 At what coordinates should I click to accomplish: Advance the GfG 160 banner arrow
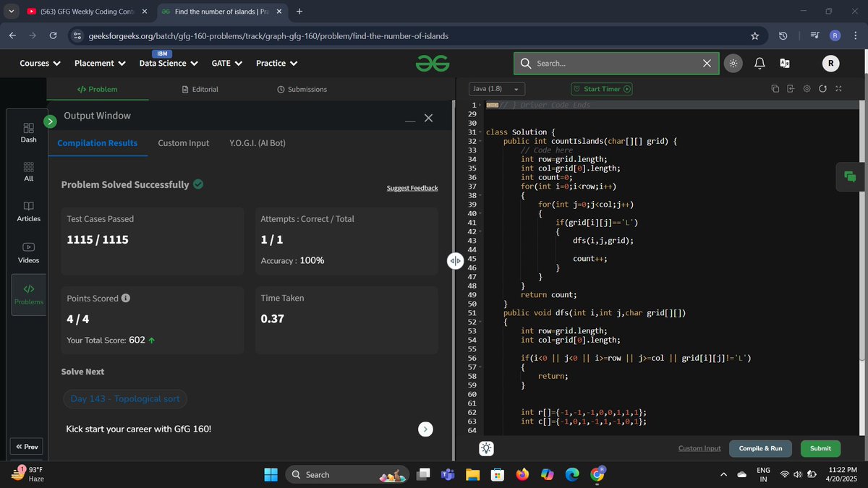point(426,429)
